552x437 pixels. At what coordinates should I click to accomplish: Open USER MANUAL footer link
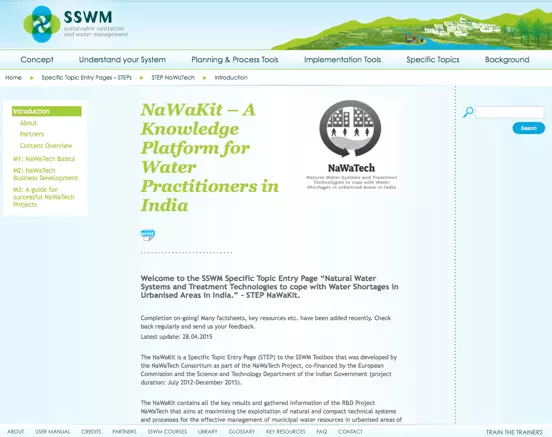coord(53,432)
